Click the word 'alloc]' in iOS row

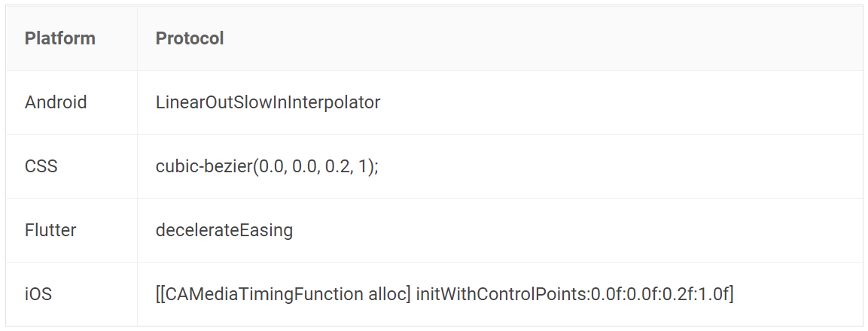coord(390,293)
